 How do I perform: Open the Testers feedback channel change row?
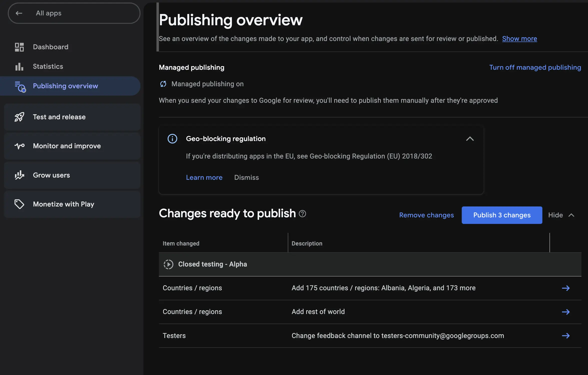[x=566, y=335]
